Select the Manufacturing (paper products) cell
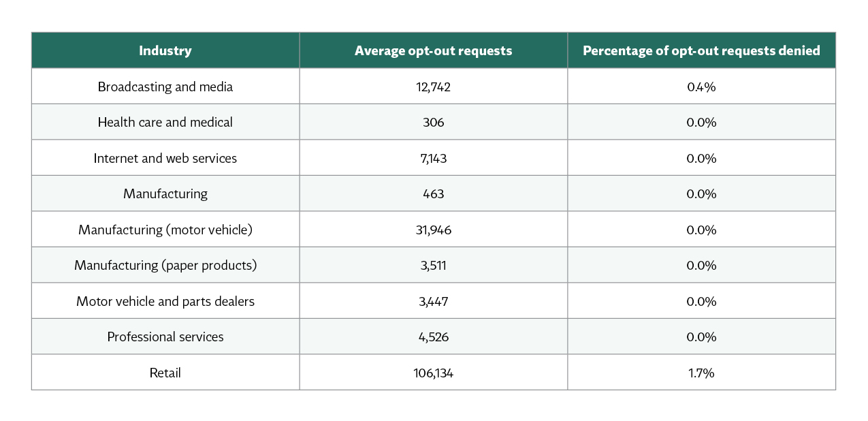The image size is (868, 421). tap(165, 265)
